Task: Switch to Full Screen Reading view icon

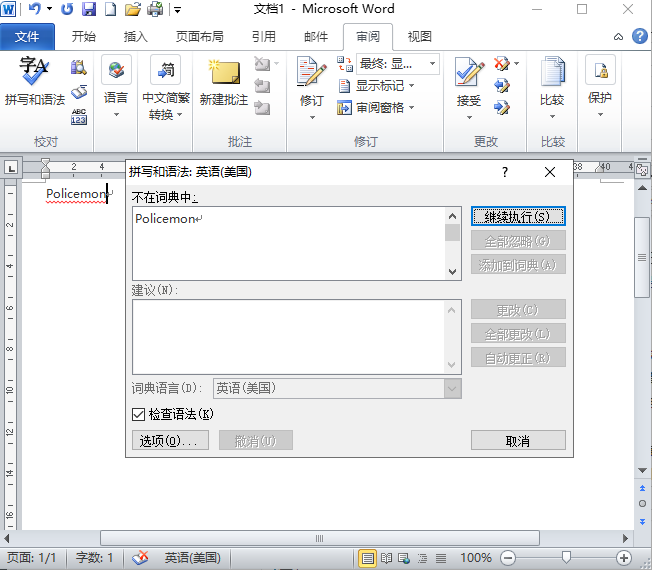Action: click(386, 558)
